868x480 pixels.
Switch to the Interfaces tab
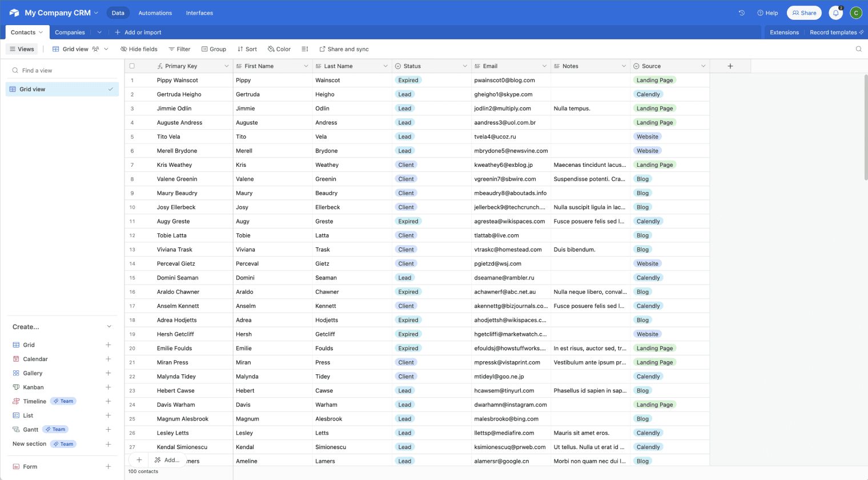pos(199,13)
